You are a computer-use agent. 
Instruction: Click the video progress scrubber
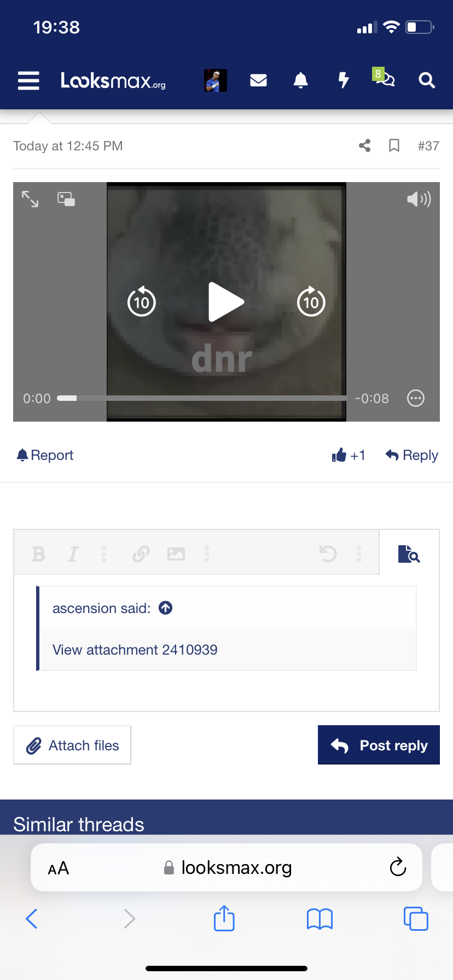[x=202, y=398]
